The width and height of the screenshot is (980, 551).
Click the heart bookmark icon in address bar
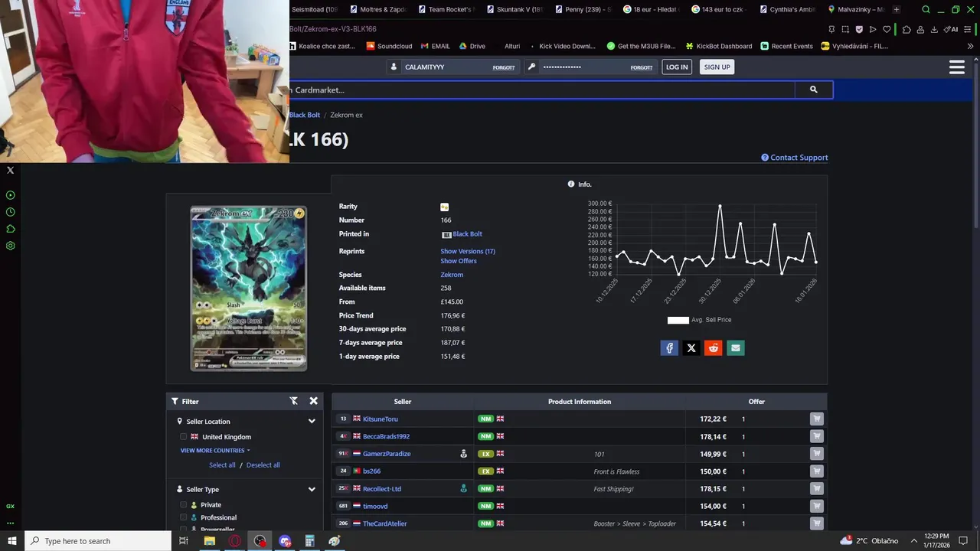pos(887,29)
